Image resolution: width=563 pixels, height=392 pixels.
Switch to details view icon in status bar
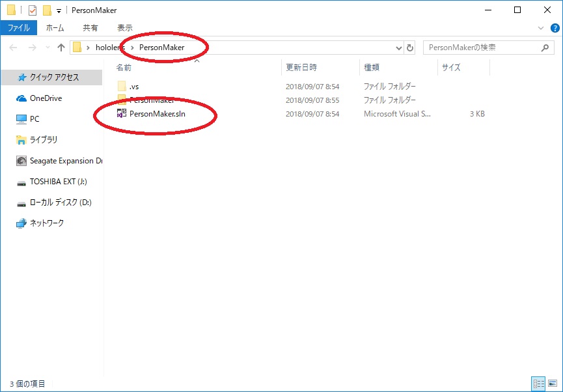point(538,384)
